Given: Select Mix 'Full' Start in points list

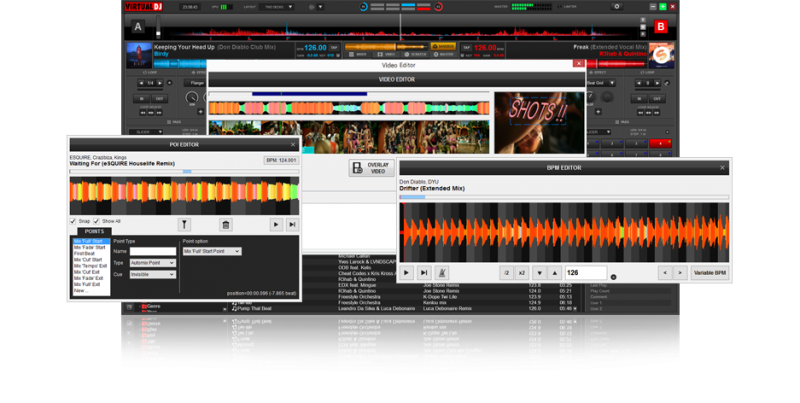Looking at the screenshot, I should [x=91, y=241].
